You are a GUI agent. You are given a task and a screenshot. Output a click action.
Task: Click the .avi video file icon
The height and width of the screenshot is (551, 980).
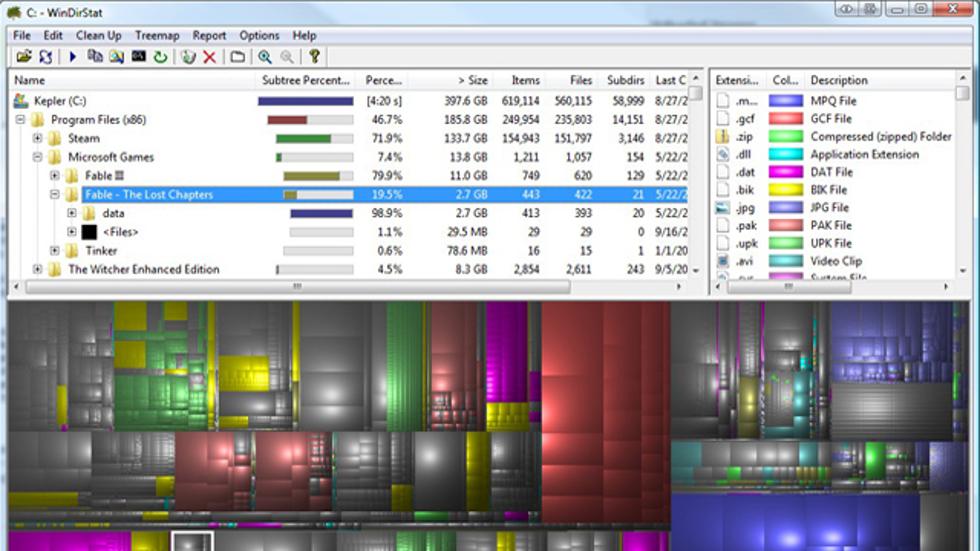click(x=723, y=261)
